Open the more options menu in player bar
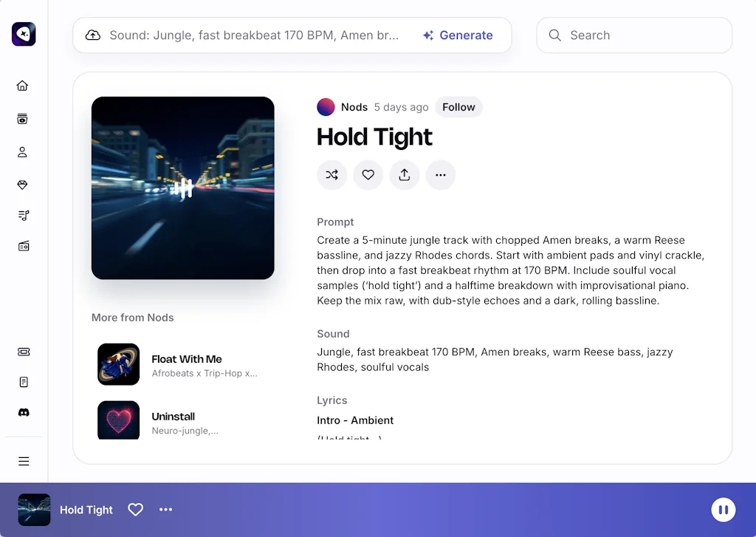The image size is (756, 537). coord(165,510)
